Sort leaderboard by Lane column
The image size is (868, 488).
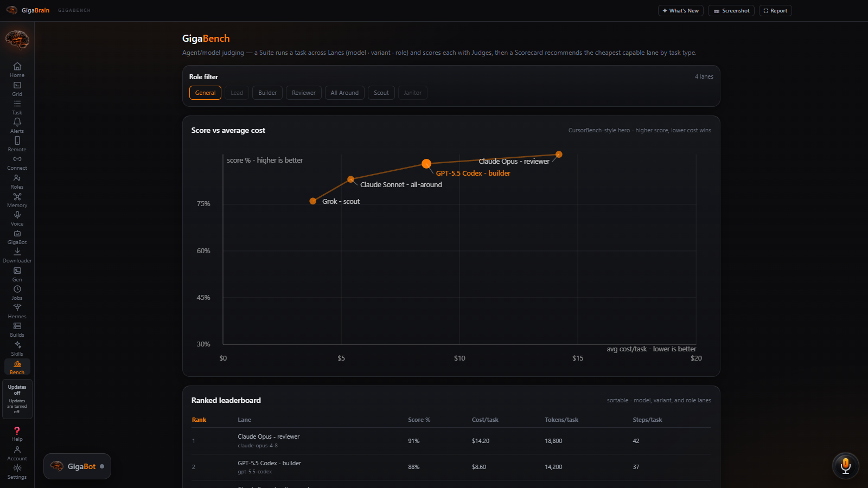[x=244, y=420]
